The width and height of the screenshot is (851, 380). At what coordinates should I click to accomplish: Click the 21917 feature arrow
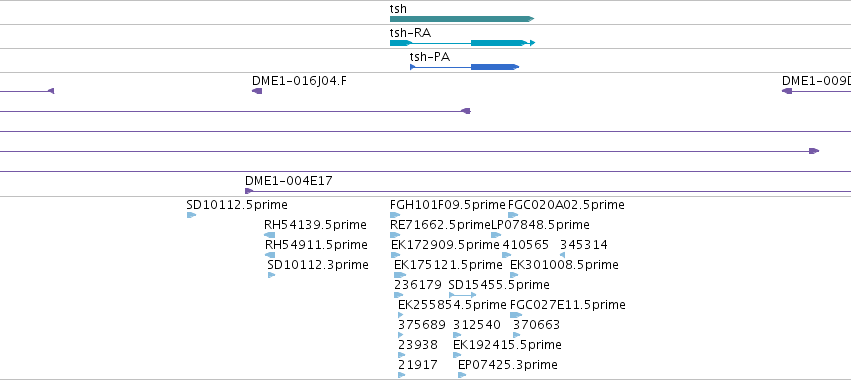click(402, 375)
